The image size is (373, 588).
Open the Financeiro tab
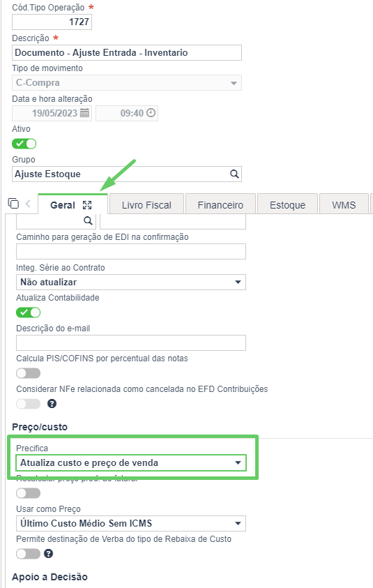(220, 205)
